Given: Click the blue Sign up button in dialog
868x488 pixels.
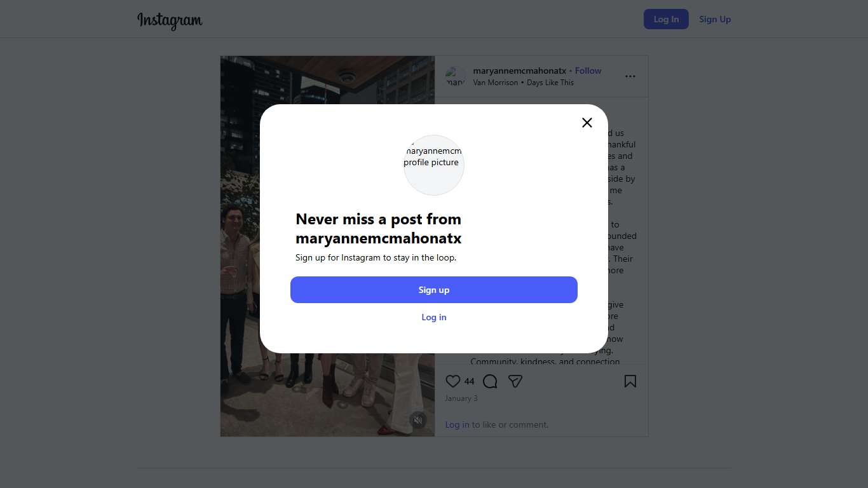Looking at the screenshot, I should (x=434, y=290).
